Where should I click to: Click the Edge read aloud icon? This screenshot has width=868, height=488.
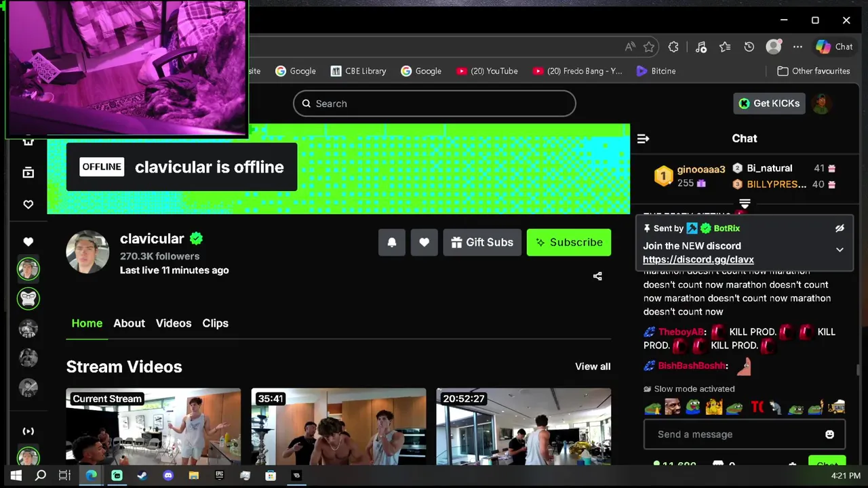pyautogui.click(x=630, y=47)
